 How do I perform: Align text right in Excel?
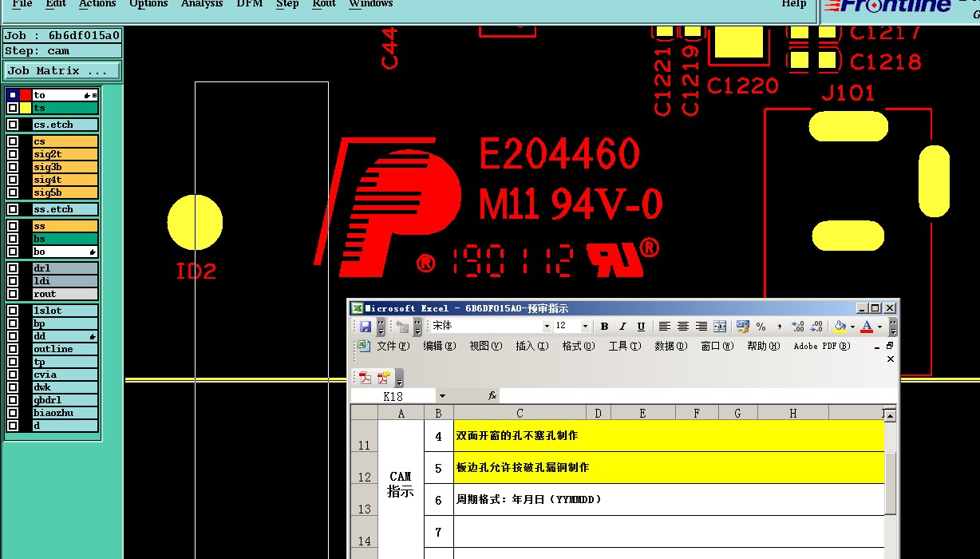tap(701, 327)
